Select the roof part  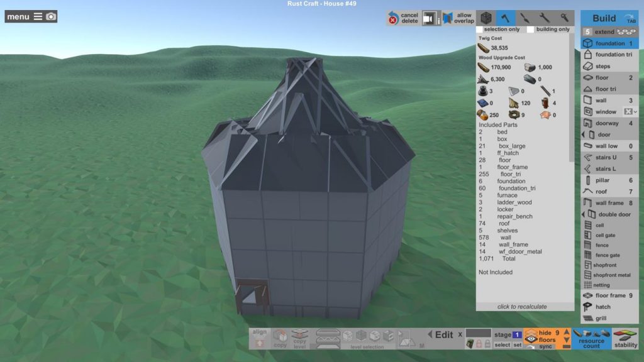(x=609, y=191)
